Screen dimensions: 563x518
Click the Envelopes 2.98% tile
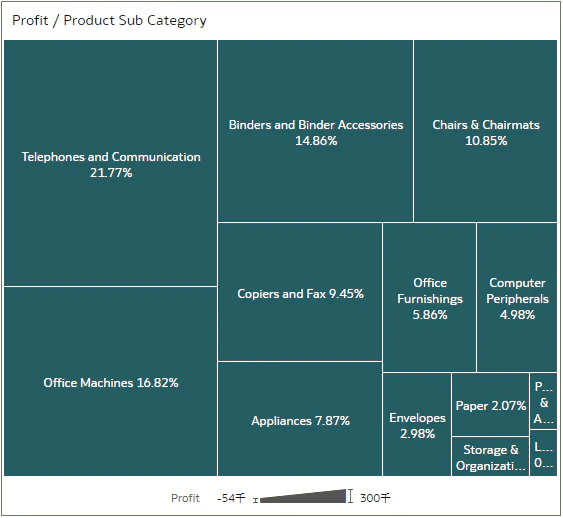417,424
